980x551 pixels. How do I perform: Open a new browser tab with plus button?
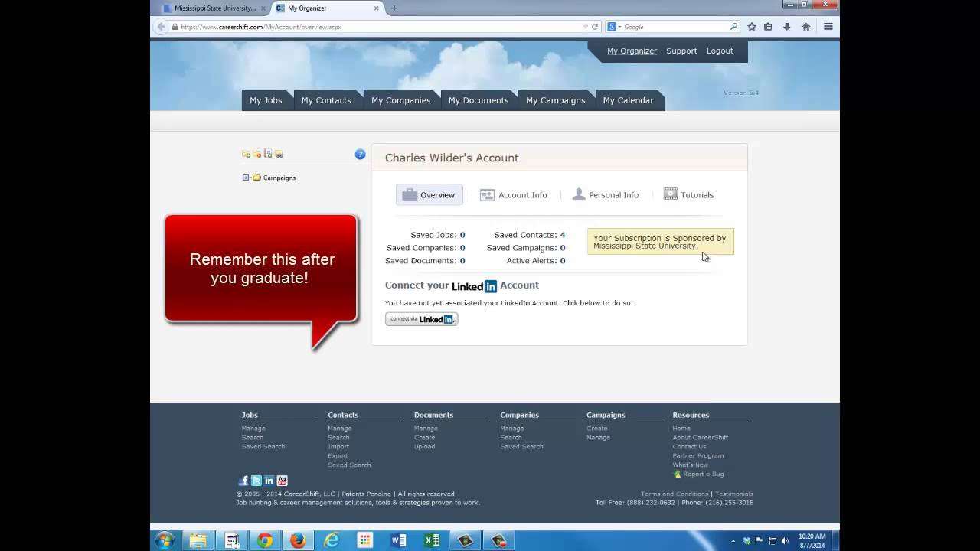coord(394,8)
